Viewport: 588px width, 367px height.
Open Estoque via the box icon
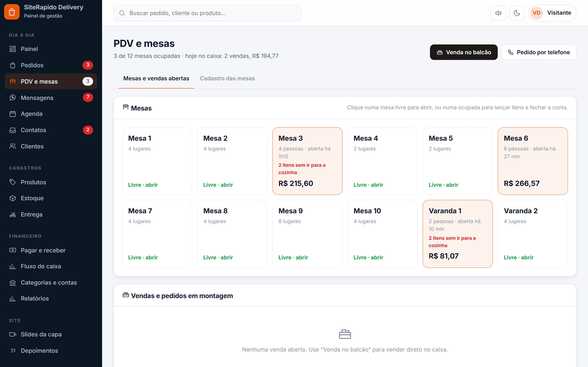point(13,198)
